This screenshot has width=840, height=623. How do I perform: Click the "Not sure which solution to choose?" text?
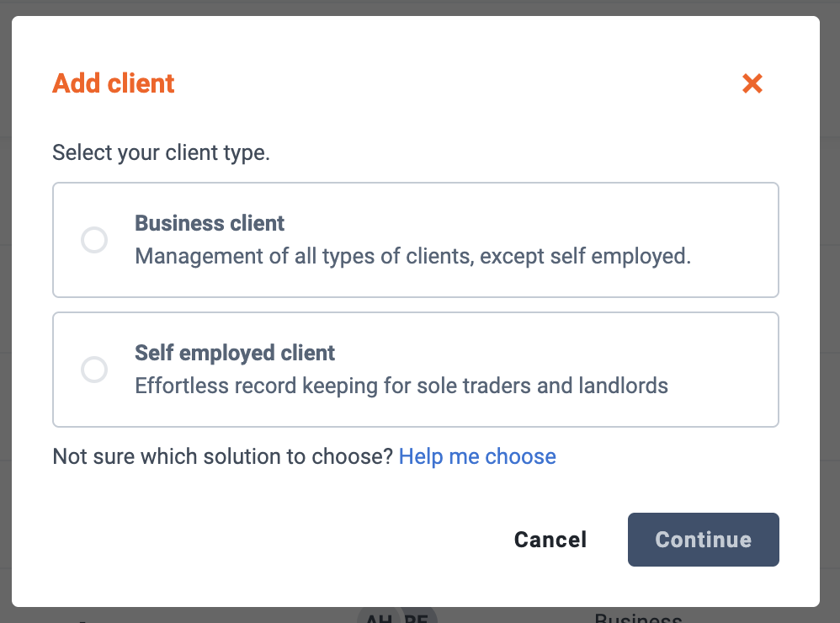point(223,456)
